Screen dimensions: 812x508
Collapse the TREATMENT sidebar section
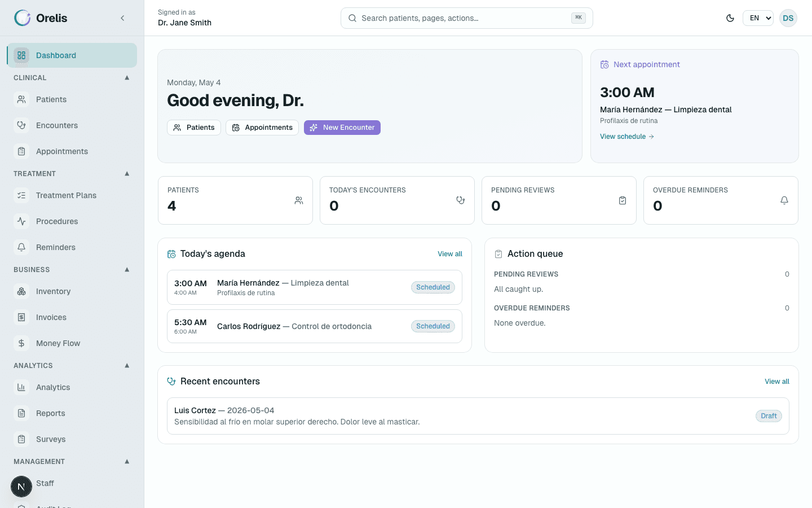click(127, 174)
